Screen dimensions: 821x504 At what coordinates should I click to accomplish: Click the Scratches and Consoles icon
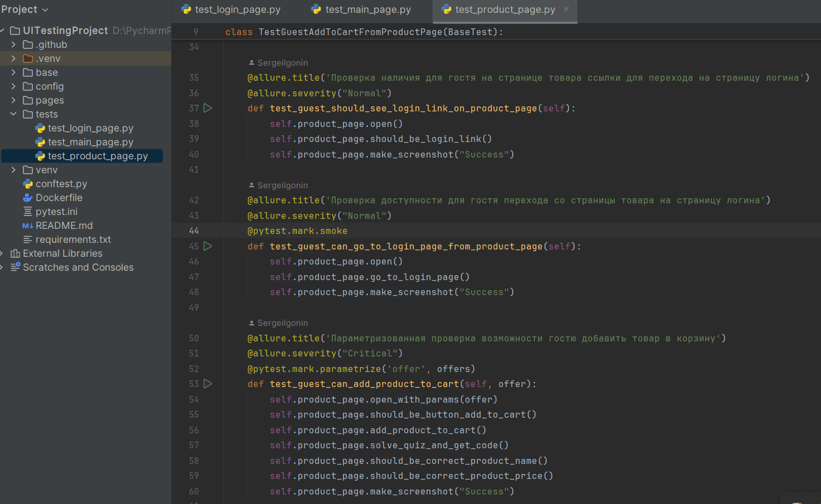[x=16, y=267]
